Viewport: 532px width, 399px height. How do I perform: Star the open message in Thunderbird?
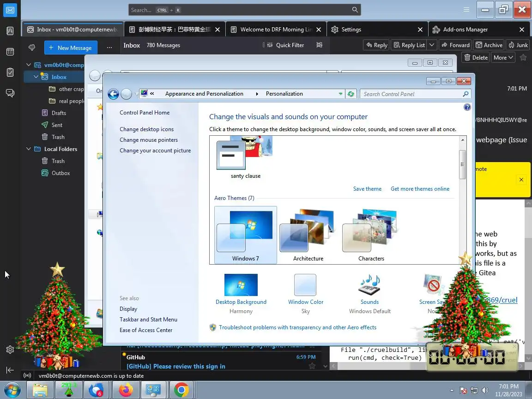[523, 57]
